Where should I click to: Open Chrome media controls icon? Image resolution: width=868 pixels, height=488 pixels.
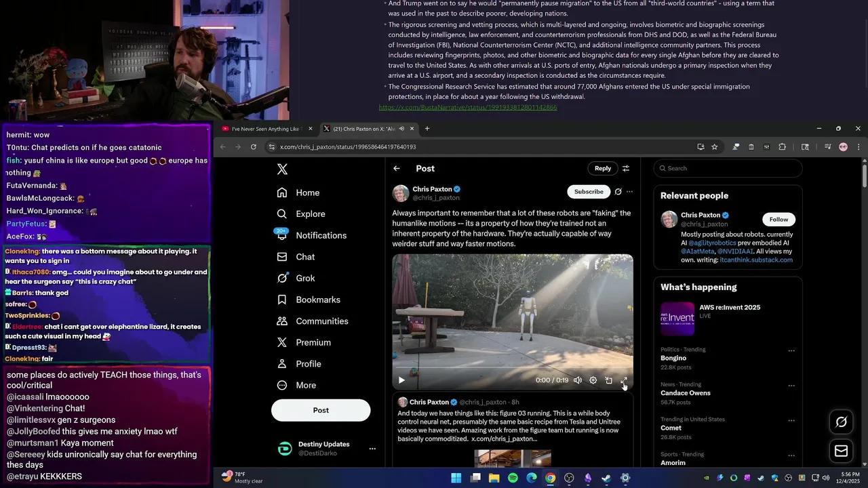tap(828, 147)
